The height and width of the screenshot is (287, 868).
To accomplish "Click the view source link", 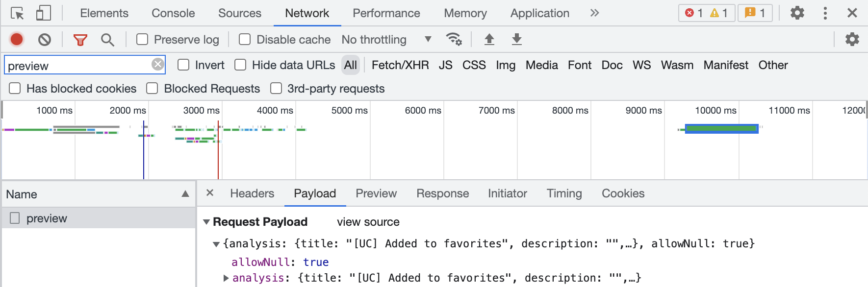I will (x=368, y=222).
